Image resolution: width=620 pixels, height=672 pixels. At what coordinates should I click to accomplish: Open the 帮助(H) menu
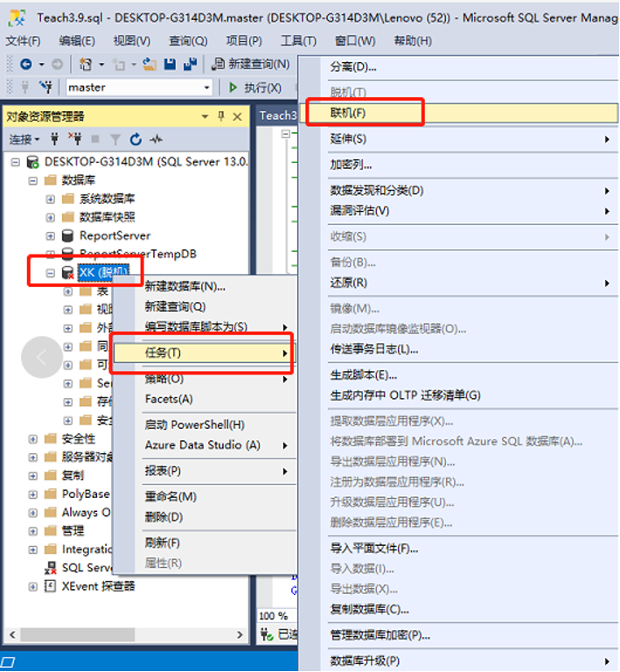point(413,41)
